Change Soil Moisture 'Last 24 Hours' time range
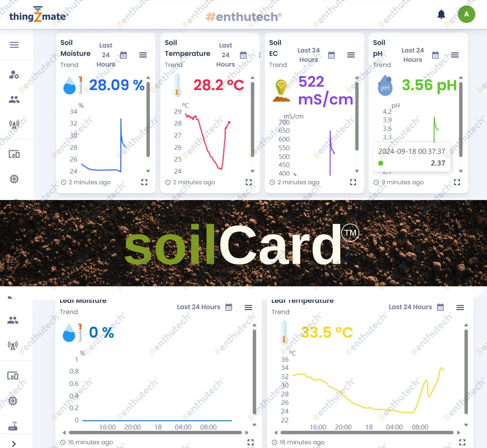The image size is (487, 448). pos(106,55)
